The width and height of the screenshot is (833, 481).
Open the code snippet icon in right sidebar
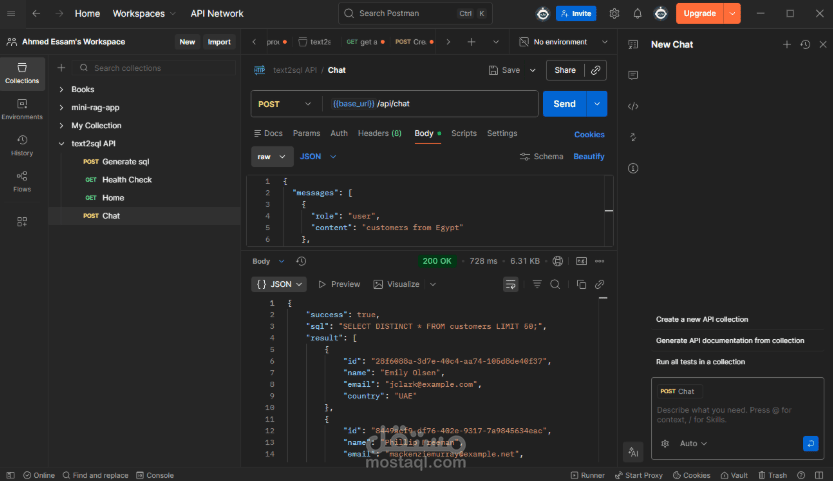(633, 106)
